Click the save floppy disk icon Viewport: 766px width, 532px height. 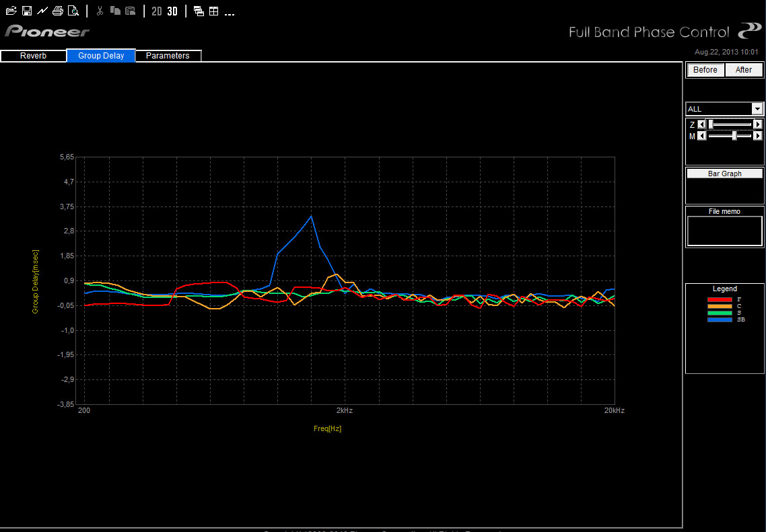[x=27, y=11]
